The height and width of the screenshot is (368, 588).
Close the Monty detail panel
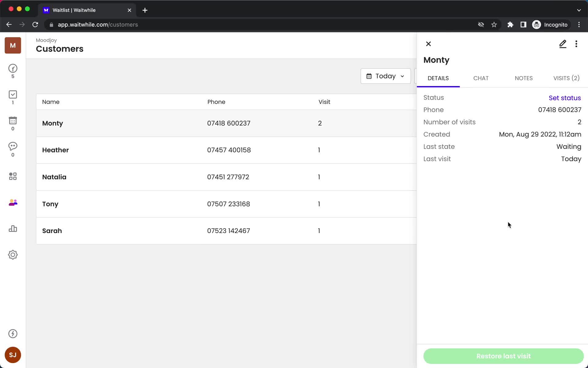coord(429,44)
